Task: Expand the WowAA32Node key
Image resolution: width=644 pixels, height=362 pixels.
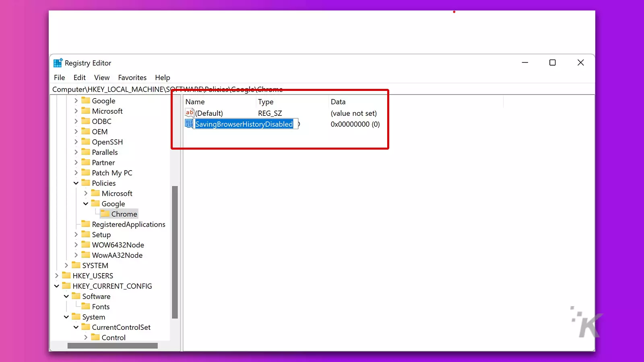Action: pyautogui.click(x=76, y=255)
